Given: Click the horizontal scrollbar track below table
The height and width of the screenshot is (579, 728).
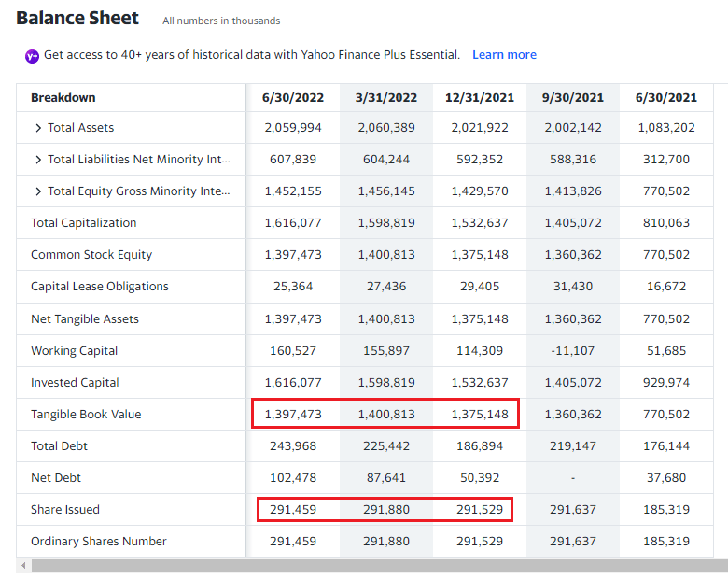Looking at the screenshot, I should pyautogui.click(x=373, y=566).
